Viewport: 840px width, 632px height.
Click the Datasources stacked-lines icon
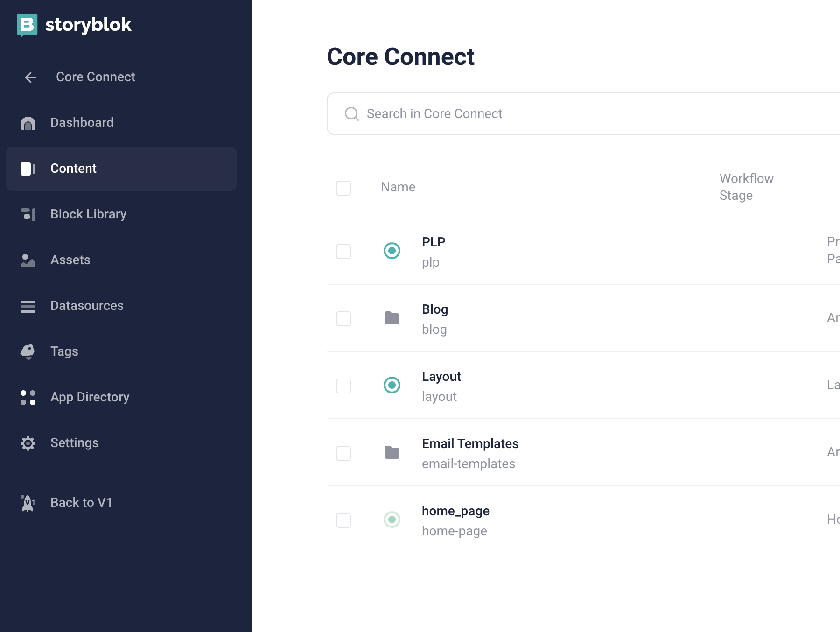[x=28, y=306]
